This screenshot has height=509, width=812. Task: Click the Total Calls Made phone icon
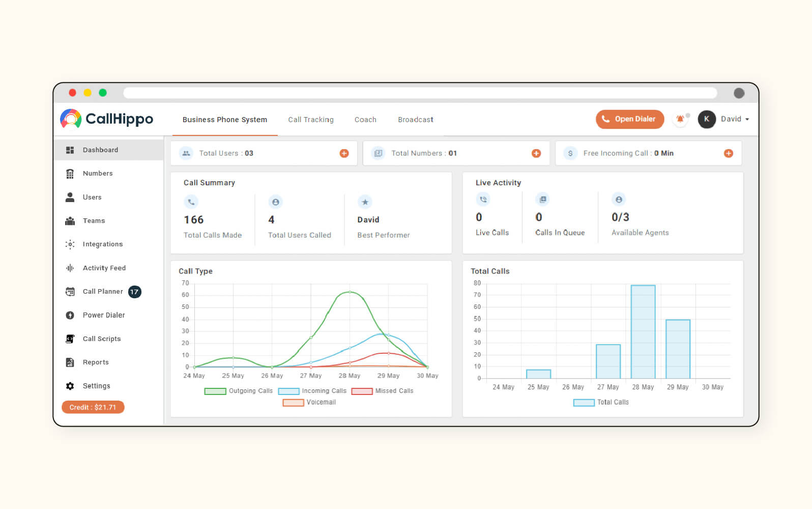[191, 202]
